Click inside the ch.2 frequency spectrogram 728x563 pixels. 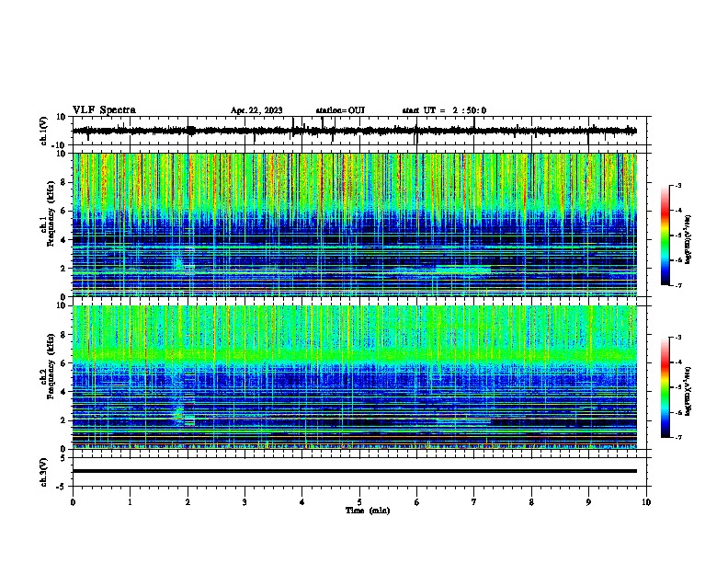pos(355,377)
